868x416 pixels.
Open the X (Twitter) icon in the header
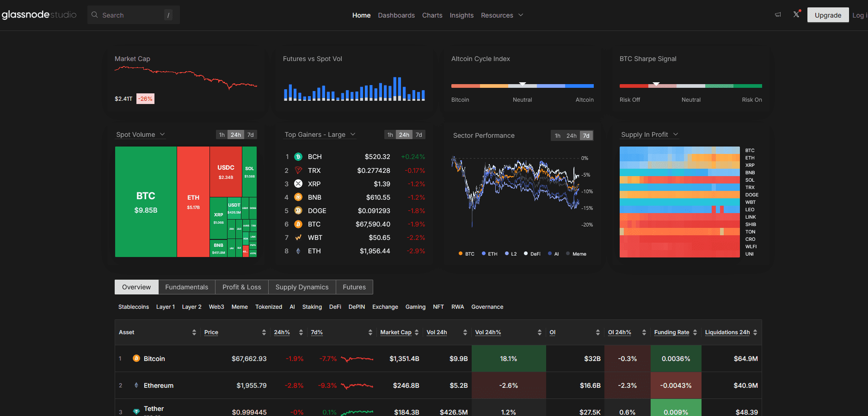point(796,14)
